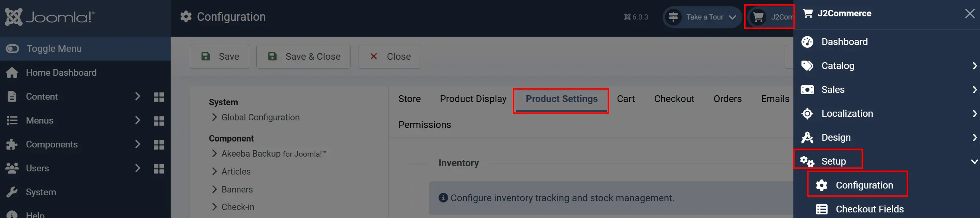Switch to the Checkout tab
The width and height of the screenshot is (980, 218).
(674, 99)
